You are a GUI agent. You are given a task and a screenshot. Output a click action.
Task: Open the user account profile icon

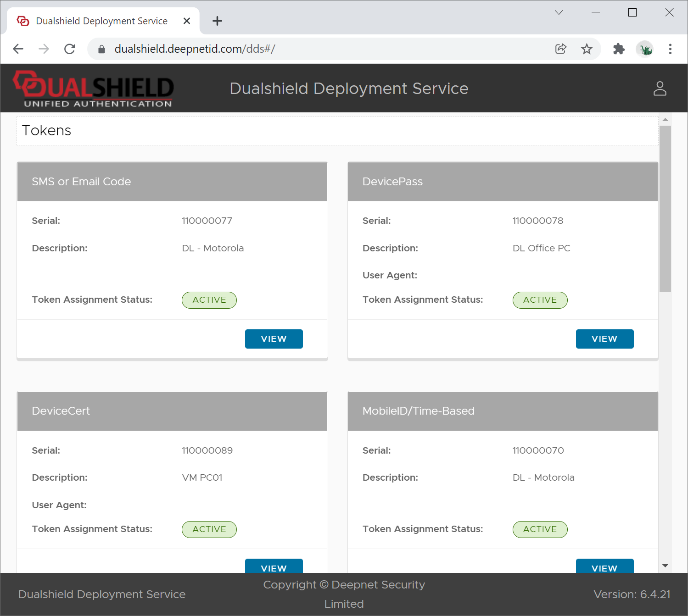[660, 89]
